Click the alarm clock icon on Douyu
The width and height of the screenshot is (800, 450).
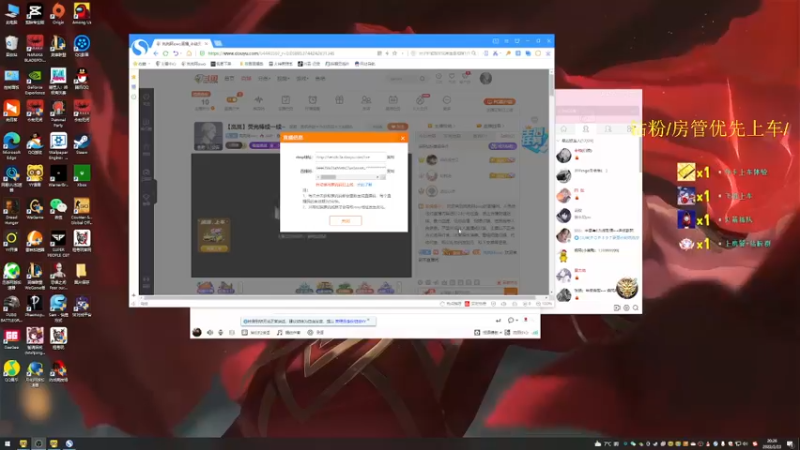(x=313, y=101)
